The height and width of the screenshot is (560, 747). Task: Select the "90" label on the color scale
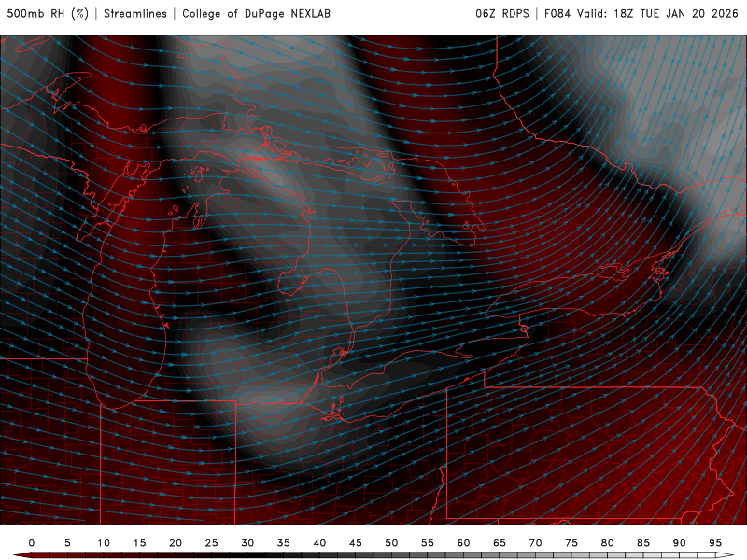pyautogui.click(x=679, y=543)
